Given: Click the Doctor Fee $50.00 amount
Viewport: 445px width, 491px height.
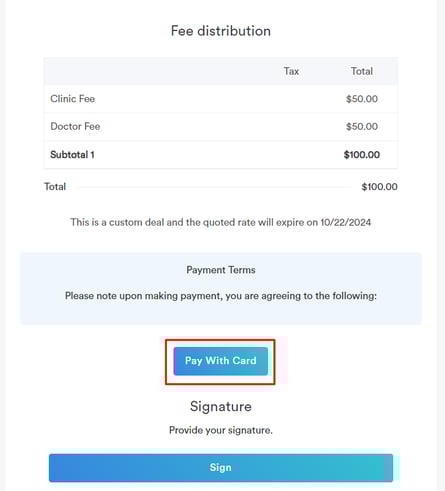Looking at the screenshot, I should coord(362,126).
